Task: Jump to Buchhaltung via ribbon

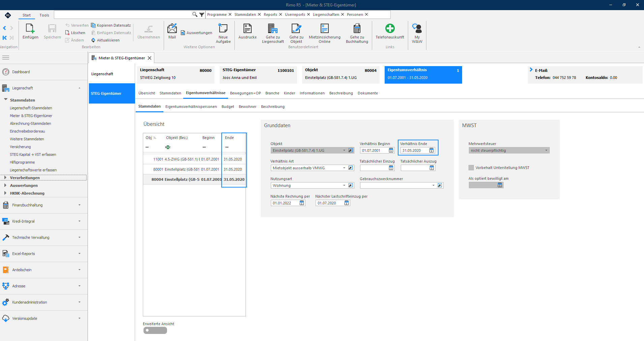Action: tap(357, 34)
